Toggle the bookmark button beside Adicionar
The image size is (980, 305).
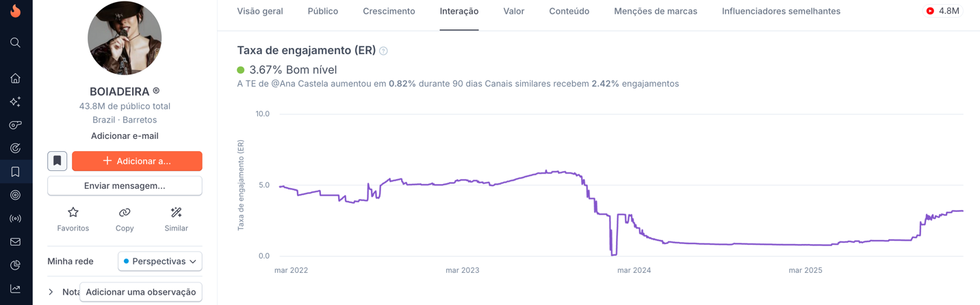coord(57,161)
